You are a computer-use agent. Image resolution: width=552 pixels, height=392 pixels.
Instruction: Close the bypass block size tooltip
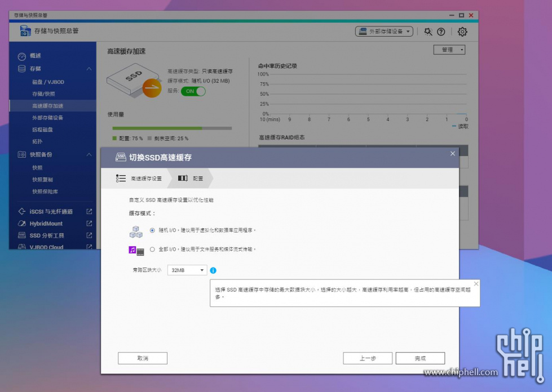(476, 284)
